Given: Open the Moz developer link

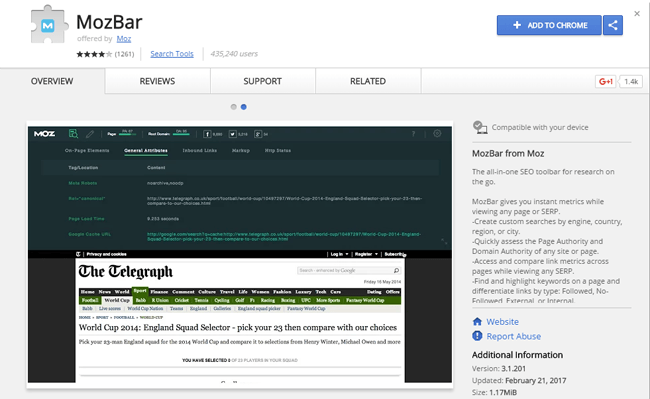Looking at the screenshot, I should (124, 39).
